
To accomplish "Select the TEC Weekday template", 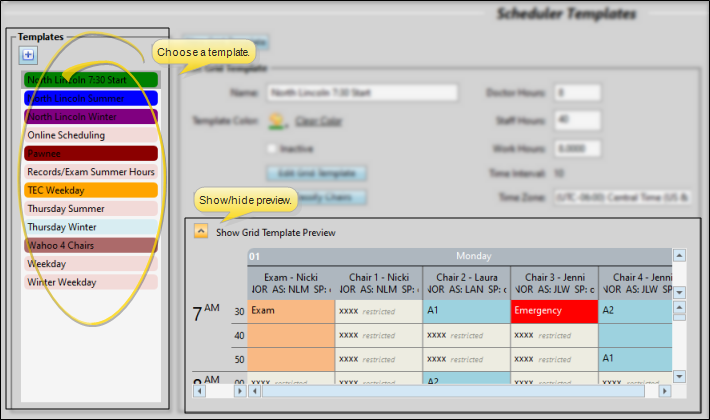I will point(91,190).
